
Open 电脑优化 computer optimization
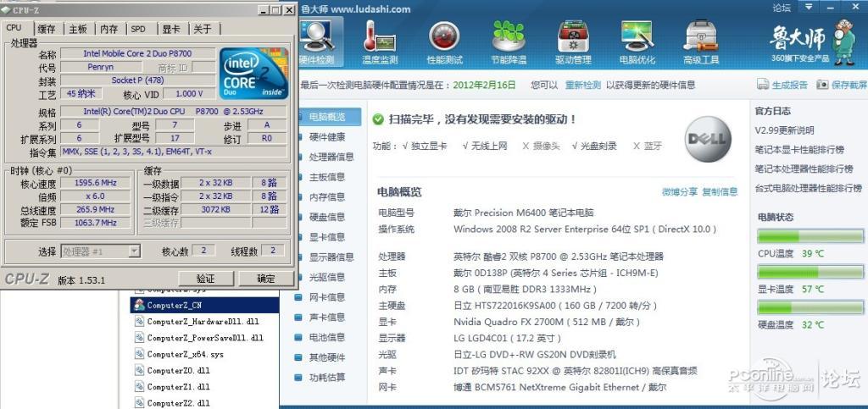point(637,42)
